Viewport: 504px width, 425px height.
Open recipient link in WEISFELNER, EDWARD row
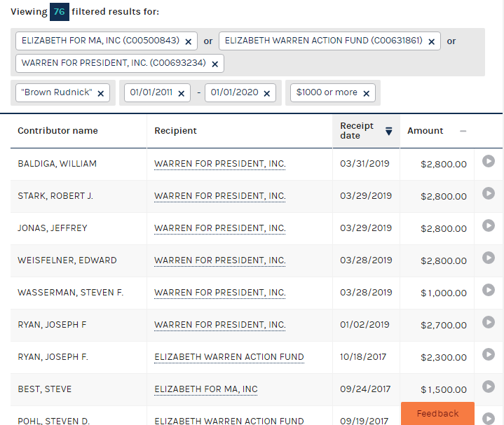pos(220,260)
